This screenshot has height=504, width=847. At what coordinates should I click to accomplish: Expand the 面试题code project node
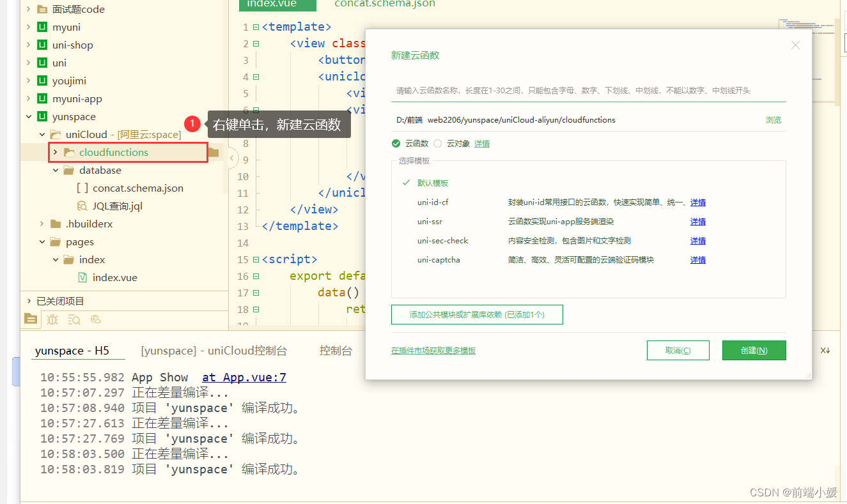[x=28, y=9]
